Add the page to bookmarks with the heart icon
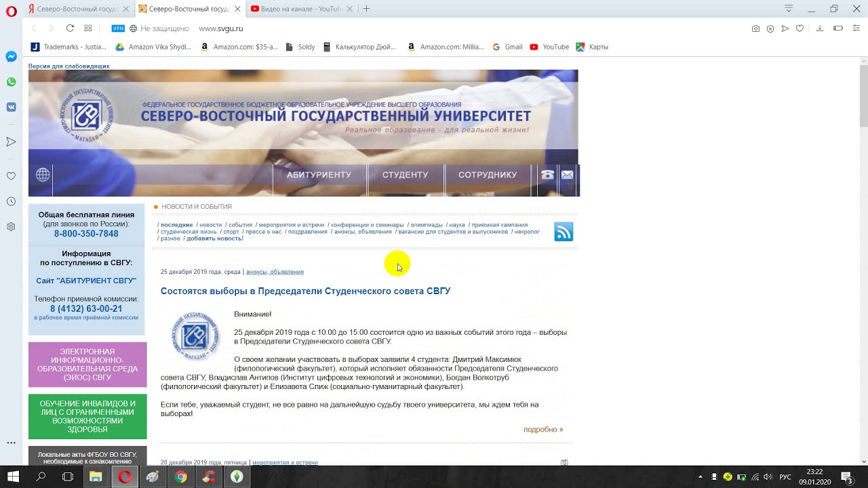 [x=800, y=28]
